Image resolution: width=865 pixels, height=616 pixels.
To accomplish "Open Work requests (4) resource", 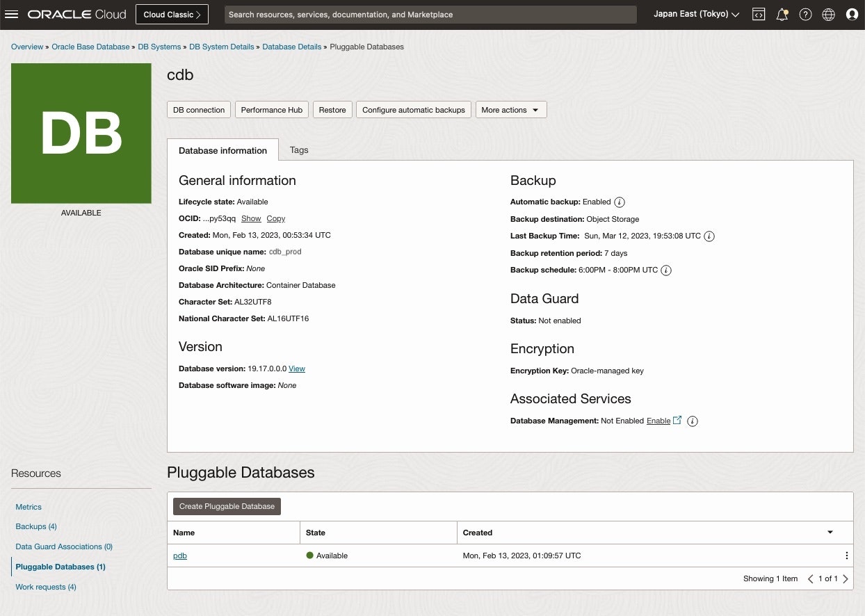I will [x=46, y=587].
